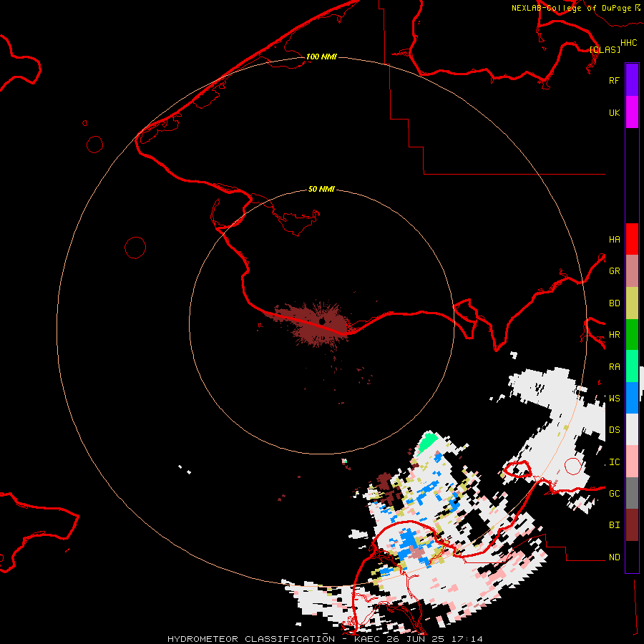Click the IC legend label text
Viewport: 644px width, 644px height.
(614, 462)
